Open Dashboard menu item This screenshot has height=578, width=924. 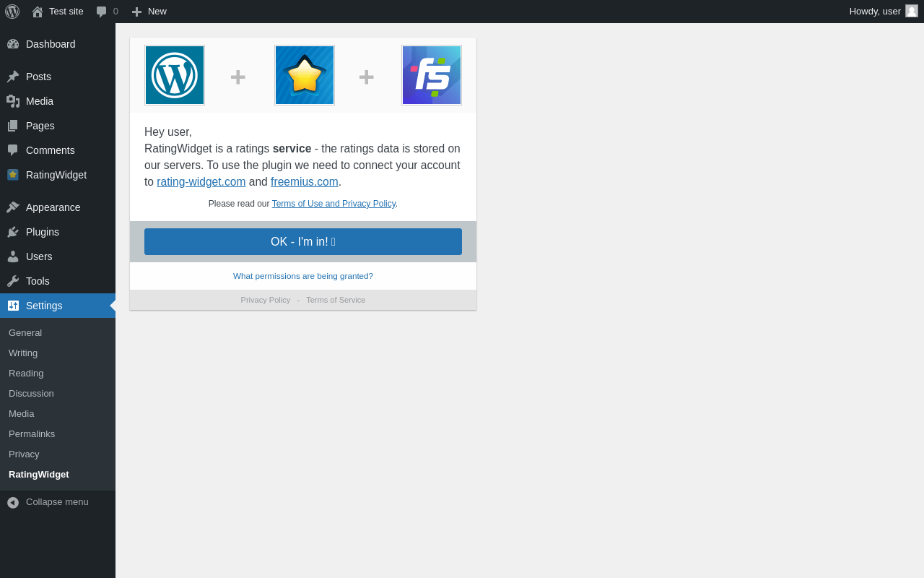58,44
